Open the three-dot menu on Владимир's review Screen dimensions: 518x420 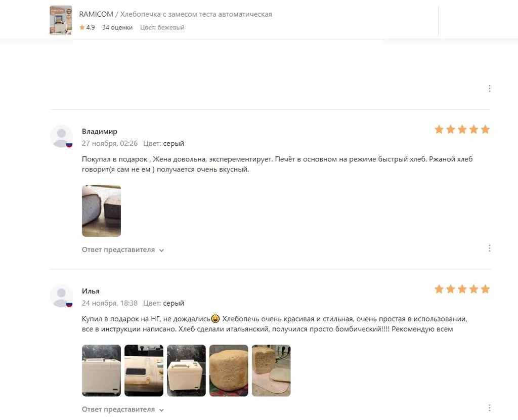[x=489, y=248]
